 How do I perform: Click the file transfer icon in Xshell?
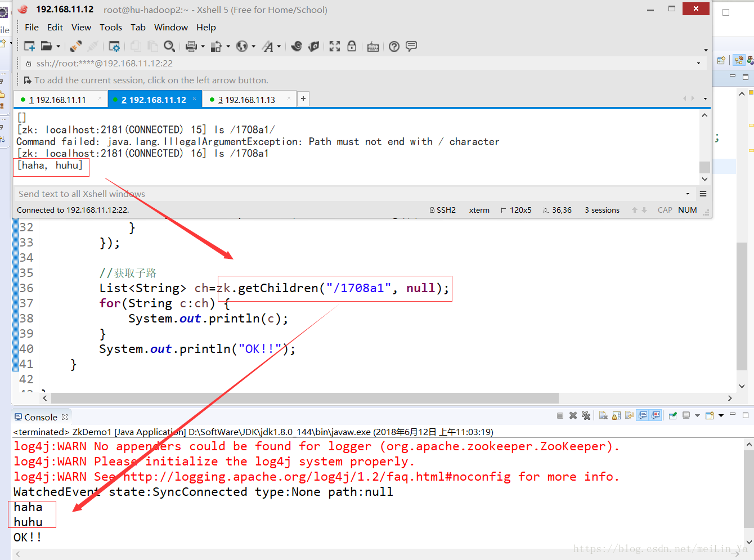click(216, 46)
